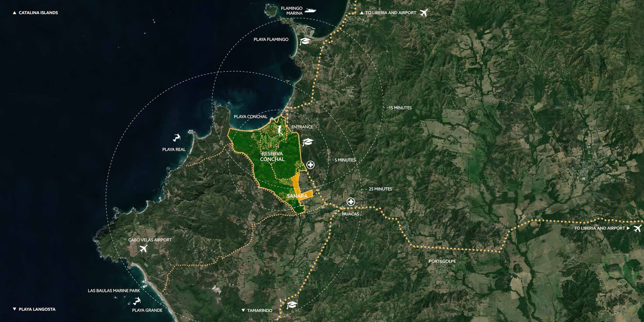The image size is (644, 322).
Task: Click the yacht icon at Flamingo Marina
Action: pyautogui.click(x=310, y=10)
